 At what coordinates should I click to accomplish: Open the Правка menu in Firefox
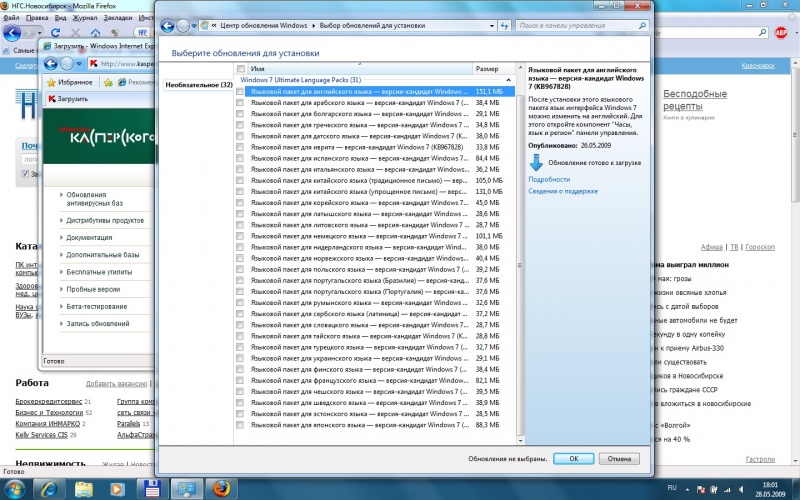pyautogui.click(x=37, y=17)
